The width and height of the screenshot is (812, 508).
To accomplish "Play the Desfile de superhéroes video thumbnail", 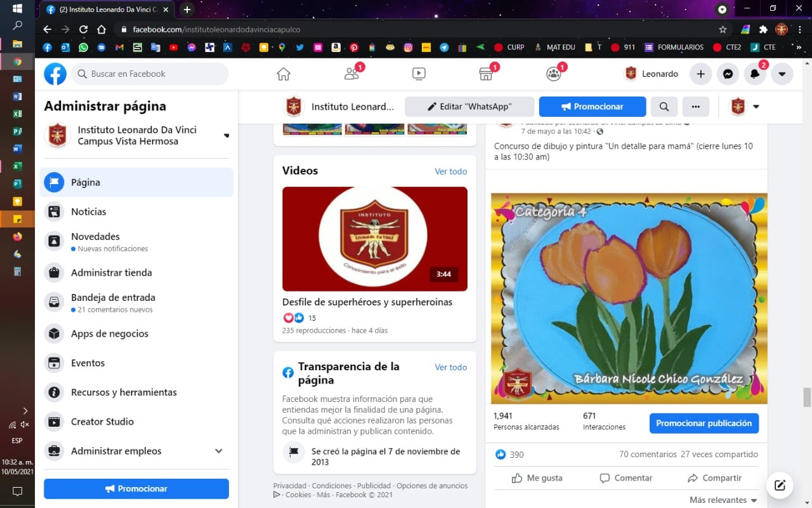I will [x=375, y=239].
